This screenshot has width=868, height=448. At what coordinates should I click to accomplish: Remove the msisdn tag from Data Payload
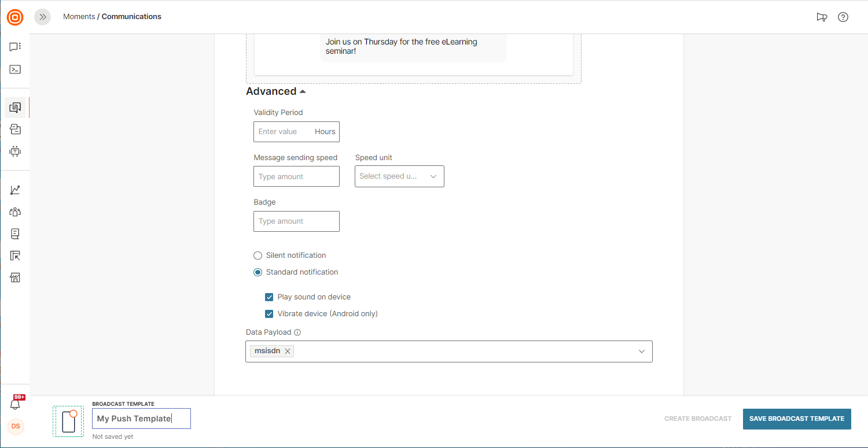(288, 351)
